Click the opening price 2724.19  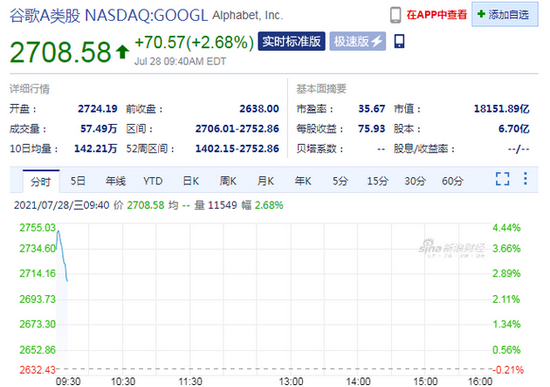click(x=98, y=109)
